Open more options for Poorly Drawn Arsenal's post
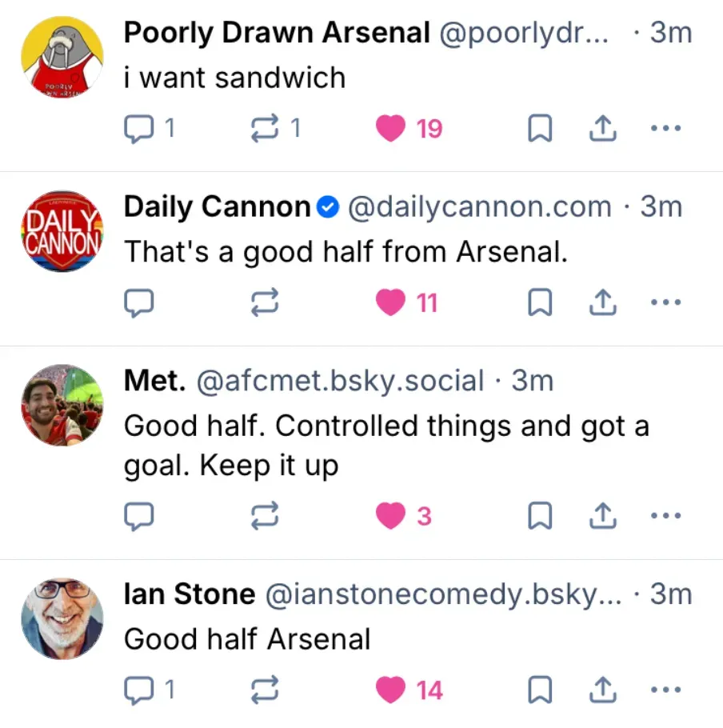The height and width of the screenshot is (728, 723). point(665,128)
